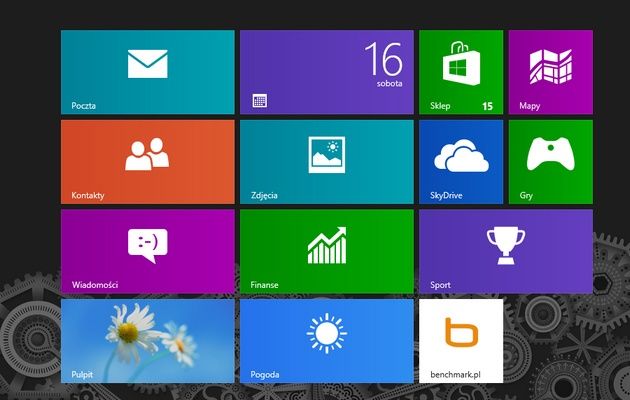Click the orange benchmark.pl logo icon
Viewport: 630px width, 400px height.
coord(462,332)
